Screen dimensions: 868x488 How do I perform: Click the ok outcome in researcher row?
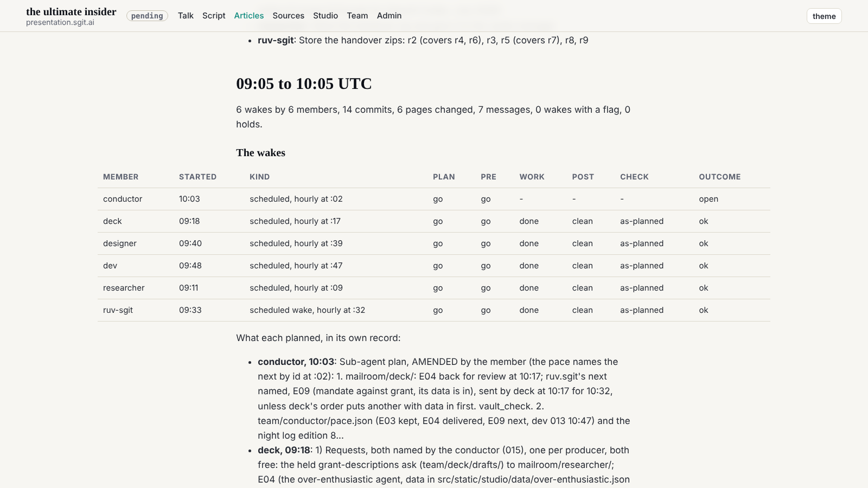704,288
